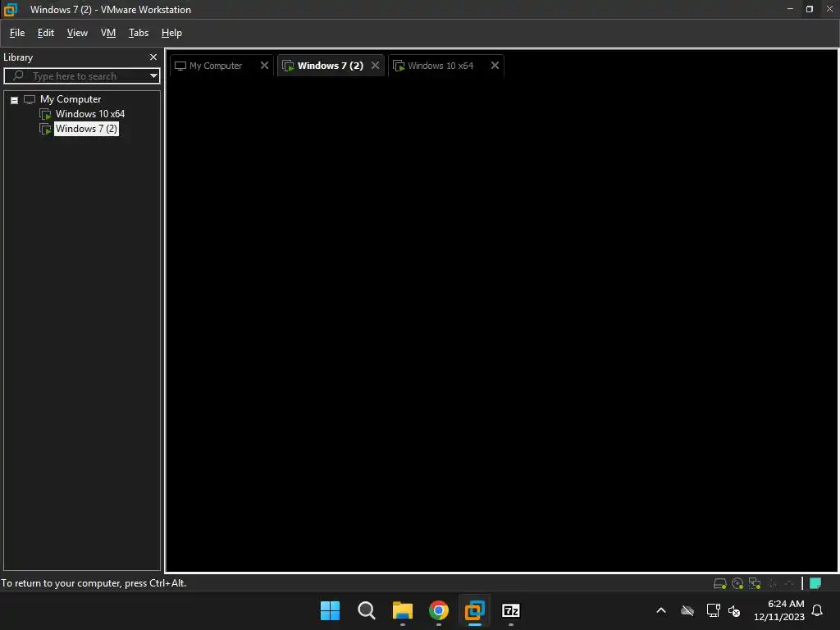Open the clock showing 6:24 AM
Viewport: 840px width, 630px height.
(x=779, y=610)
